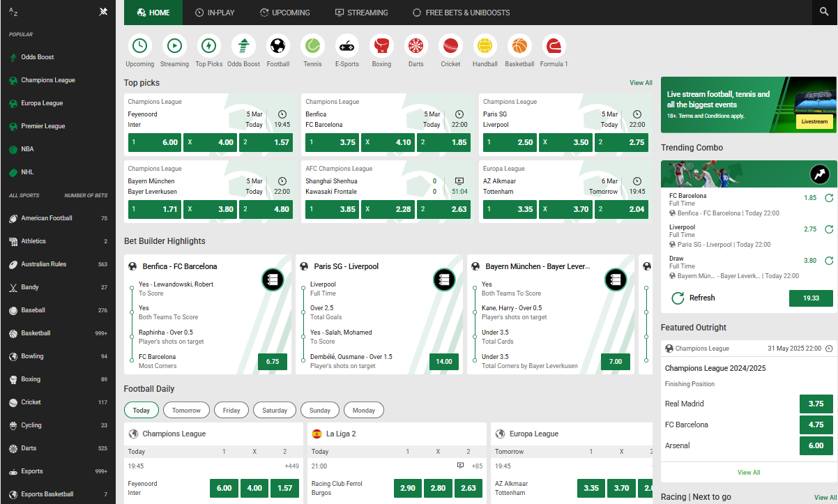Switch to the In-Play tab
The width and height of the screenshot is (838, 504).
pos(215,13)
